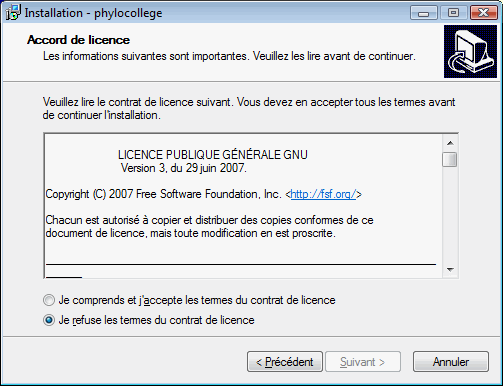Maximize the phylocollege installer window

point(453,13)
